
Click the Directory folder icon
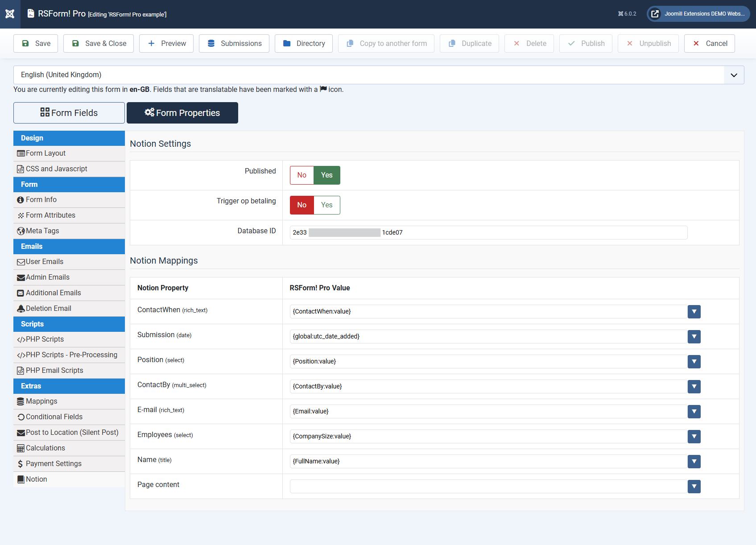[x=287, y=43]
